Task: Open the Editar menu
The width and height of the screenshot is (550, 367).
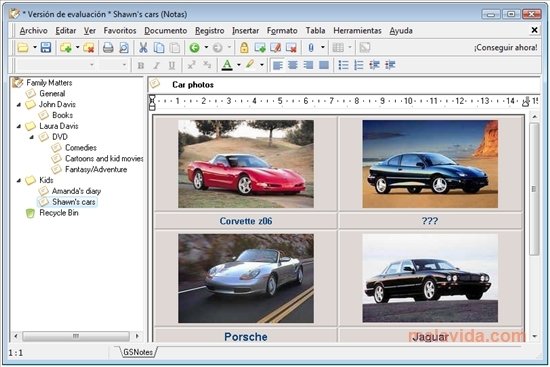Action: point(66,31)
